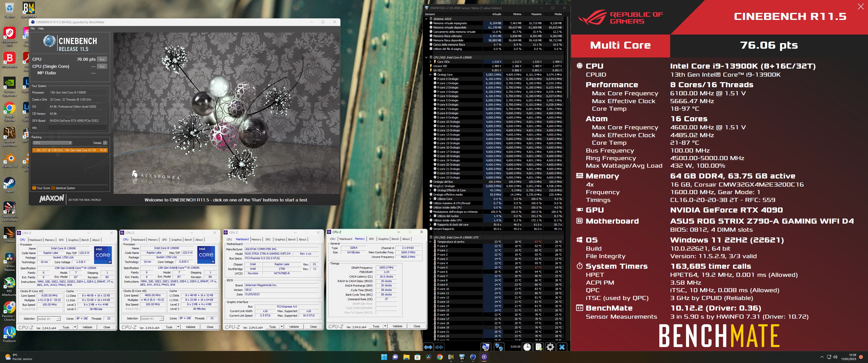The height and width of the screenshot is (363, 868).
Task: Click Tools button in third CPU-Z
Action: 272,327
